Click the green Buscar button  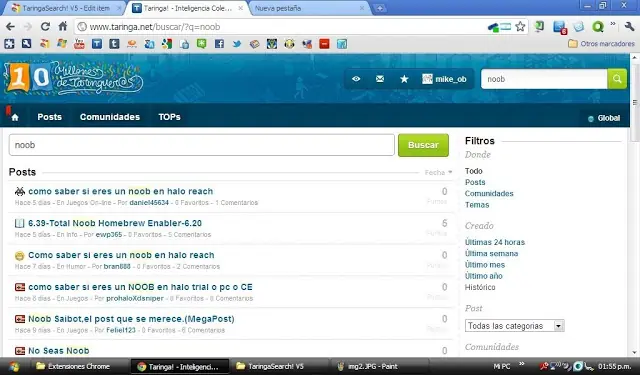(x=423, y=145)
